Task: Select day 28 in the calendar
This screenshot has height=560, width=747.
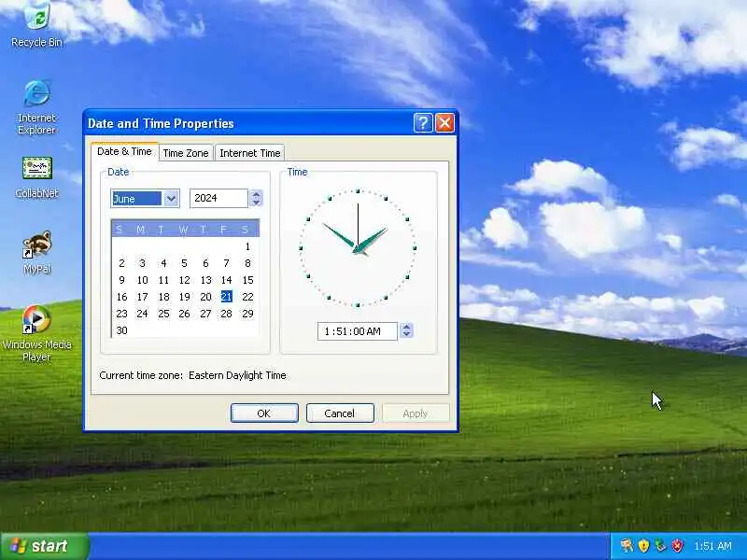Action: point(226,314)
